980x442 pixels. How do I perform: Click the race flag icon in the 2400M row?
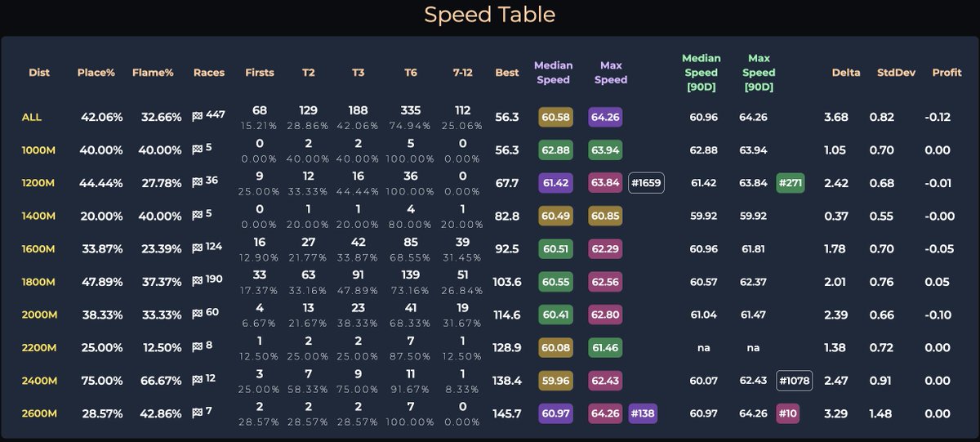click(x=197, y=380)
